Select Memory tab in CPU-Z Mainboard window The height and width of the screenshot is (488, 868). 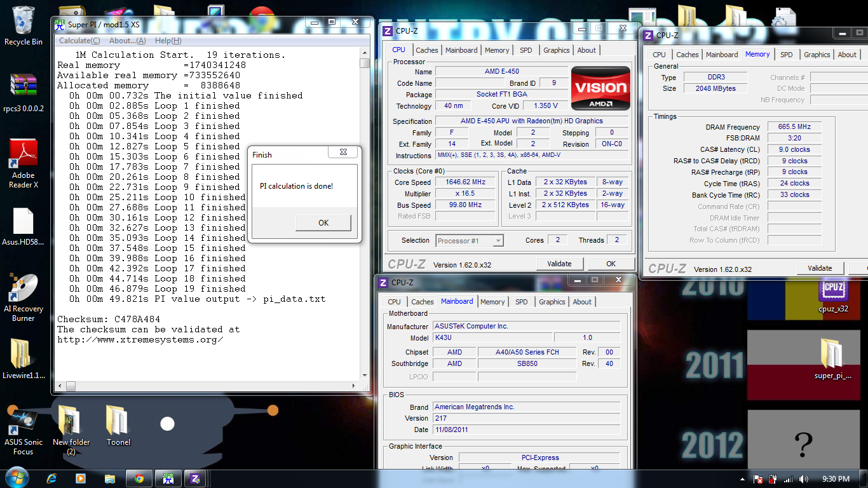(x=492, y=302)
